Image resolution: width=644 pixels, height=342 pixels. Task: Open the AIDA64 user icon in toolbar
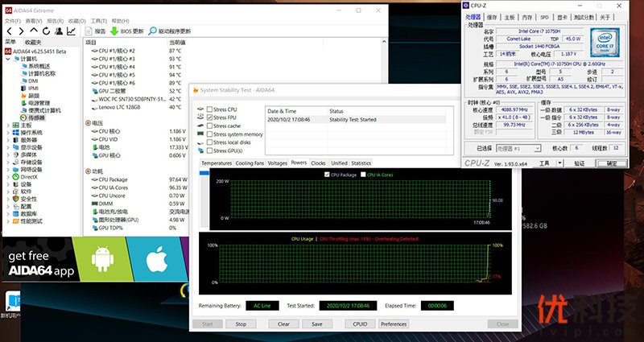click(59, 31)
